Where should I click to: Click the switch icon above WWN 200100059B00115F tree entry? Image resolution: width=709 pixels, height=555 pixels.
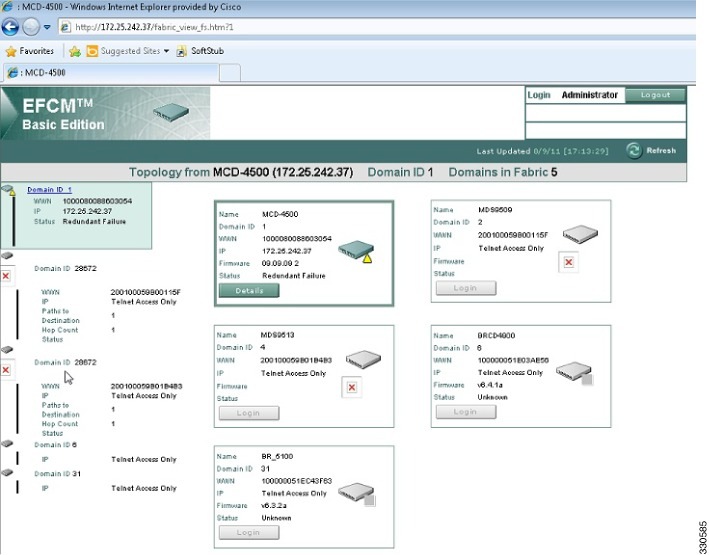(7, 256)
